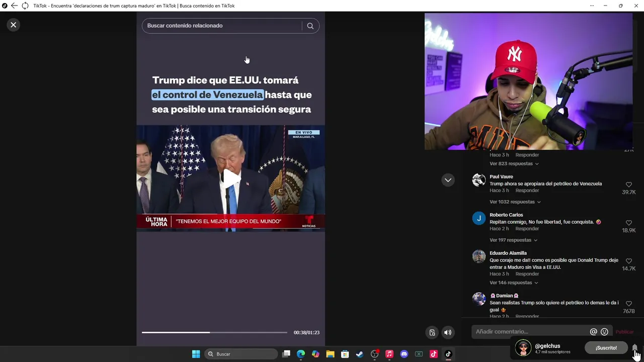Screen dimensions: 644x362
Task: Open File Explorer from the taskbar
Action: pyautogui.click(x=330, y=354)
